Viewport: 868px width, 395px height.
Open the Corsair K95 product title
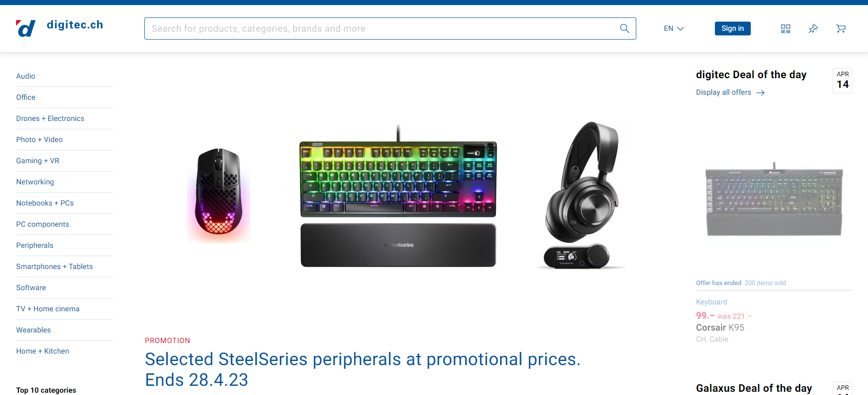[720, 328]
